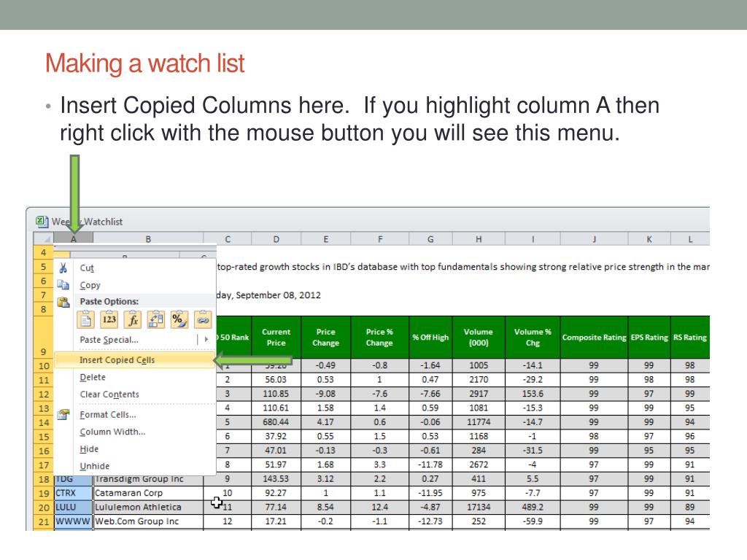Image resolution: width=747 pixels, height=560 pixels.
Task: Click the volume change cell '489.2'
Action: 533,507
